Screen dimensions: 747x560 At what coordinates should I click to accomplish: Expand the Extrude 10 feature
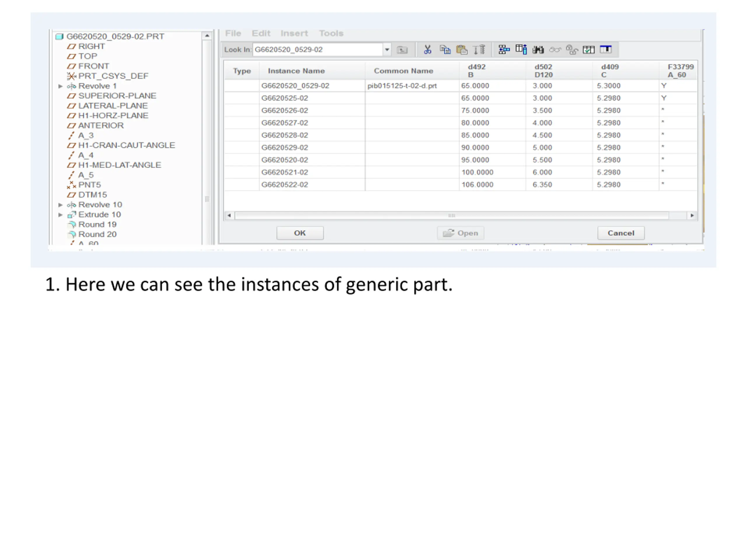pyautogui.click(x=60, y=215)
